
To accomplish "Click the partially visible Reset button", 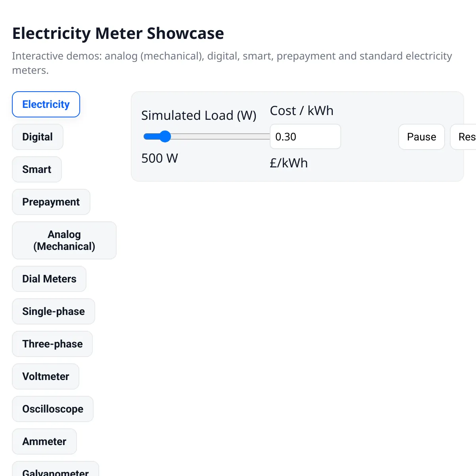I will coord(463,137).
